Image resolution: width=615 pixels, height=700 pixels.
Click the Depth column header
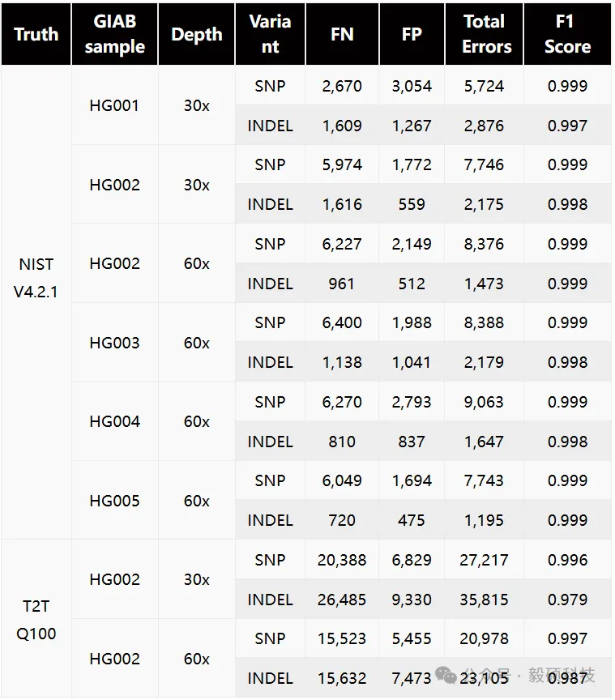coord(197,34)
